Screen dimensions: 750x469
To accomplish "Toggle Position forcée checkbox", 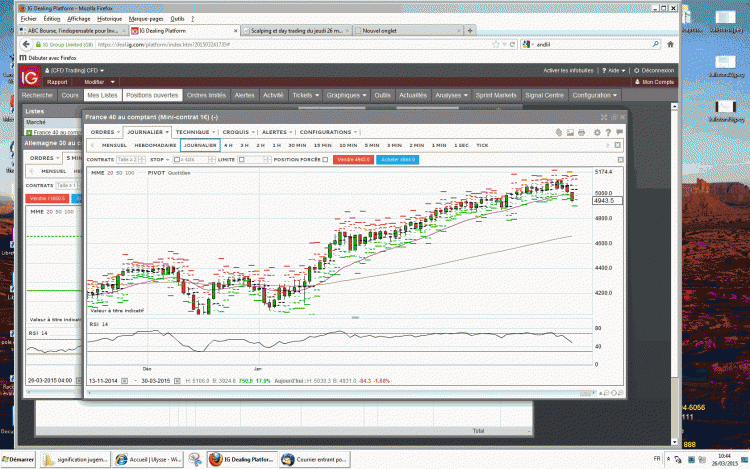I will 325,160.
